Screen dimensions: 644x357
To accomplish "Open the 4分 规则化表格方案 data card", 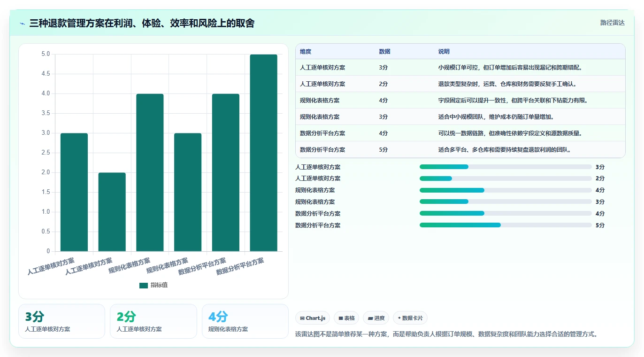I will coord(245,321).
